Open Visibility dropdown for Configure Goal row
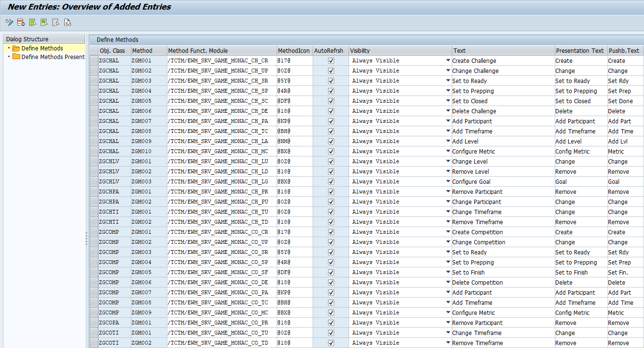Screen dimensions: 644x348 pos(448,181)
